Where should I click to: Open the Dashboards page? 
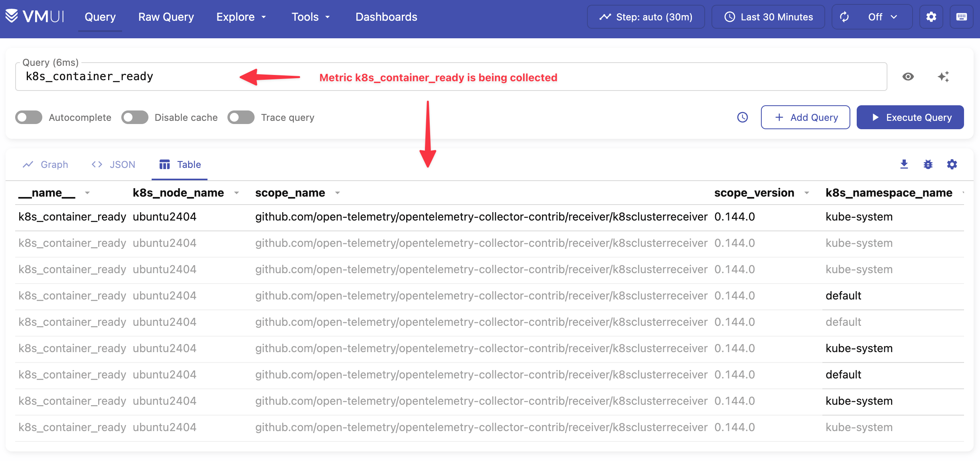pyautogui.click(x=386, y=17)
